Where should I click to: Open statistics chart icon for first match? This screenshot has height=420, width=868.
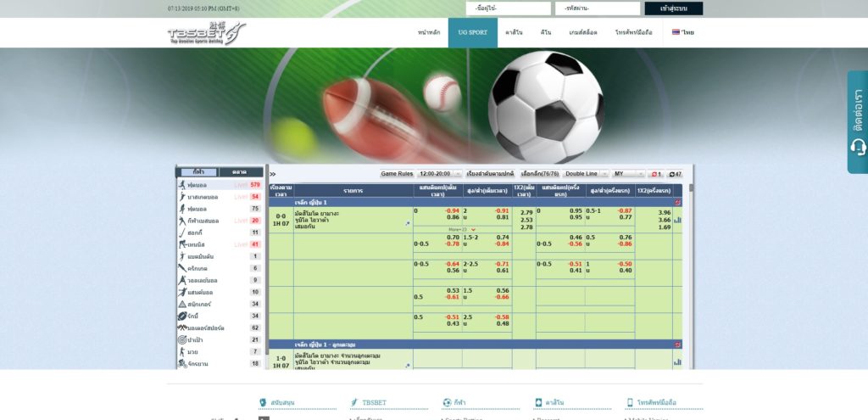[x=677, y=220]
